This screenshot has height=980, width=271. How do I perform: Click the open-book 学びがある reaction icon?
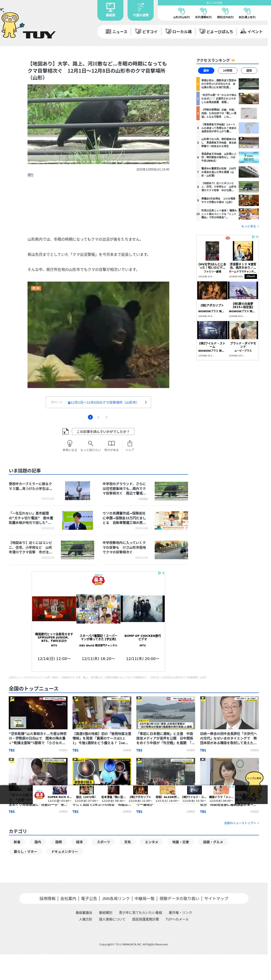click(x=111, y=443)
